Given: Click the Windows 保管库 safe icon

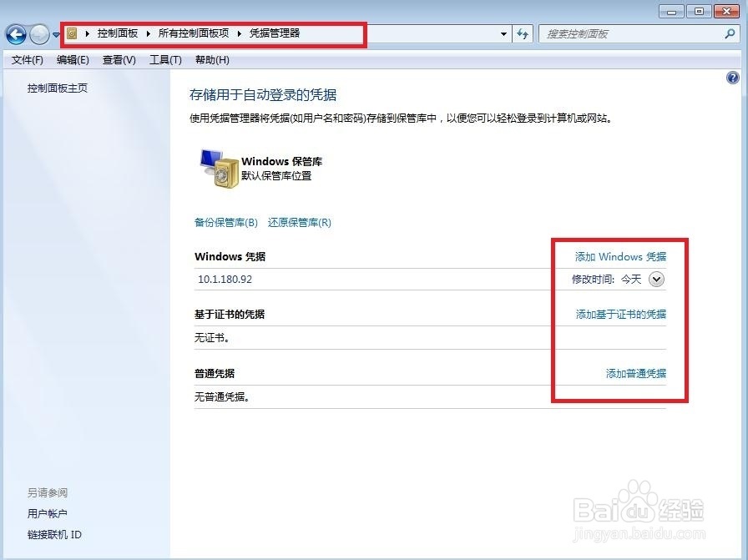Looking at the screenshot, I should pyautogui.click(x=219, y=169).
